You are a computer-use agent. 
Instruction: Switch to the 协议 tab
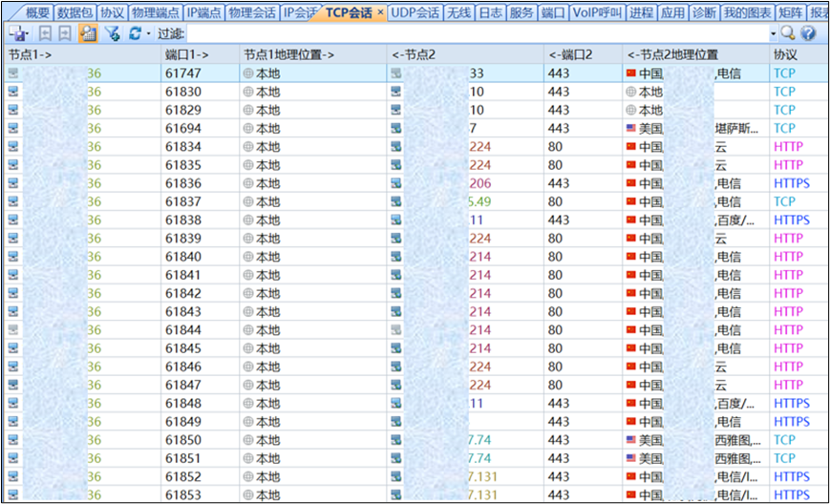pyautogui.click(x=112, y=12)
